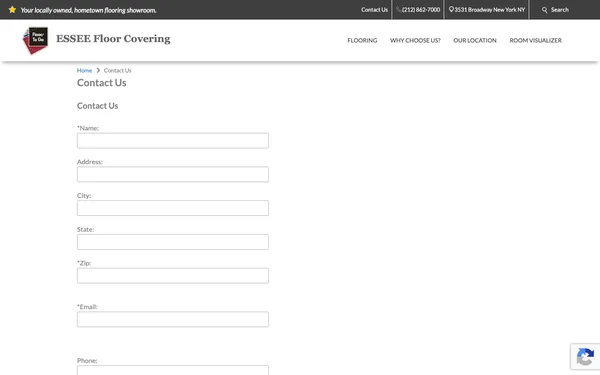This screenshot has height=375, width=600.
Task: Open the WHY CHOOSE US? menu item
Action: 415,40
